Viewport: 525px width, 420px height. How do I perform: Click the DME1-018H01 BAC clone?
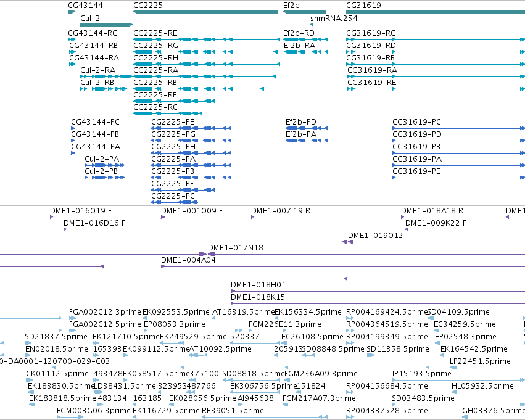[378, 292]
